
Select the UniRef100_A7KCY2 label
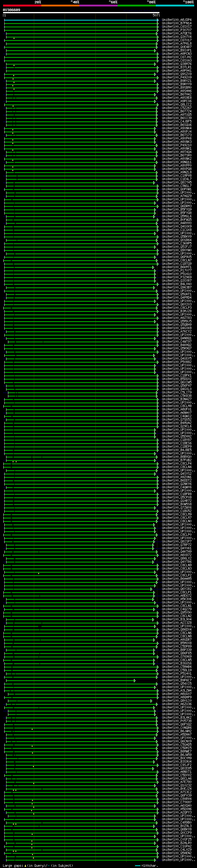pos(177,331)
